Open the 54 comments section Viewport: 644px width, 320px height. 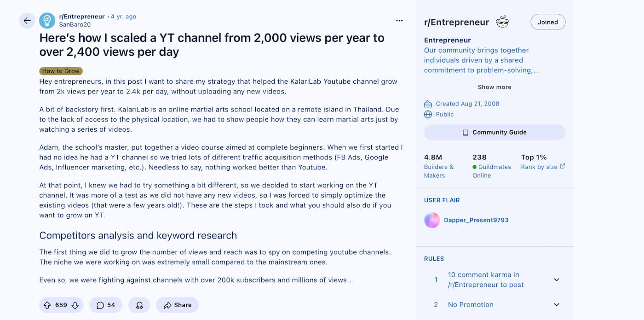coord(106,305)
